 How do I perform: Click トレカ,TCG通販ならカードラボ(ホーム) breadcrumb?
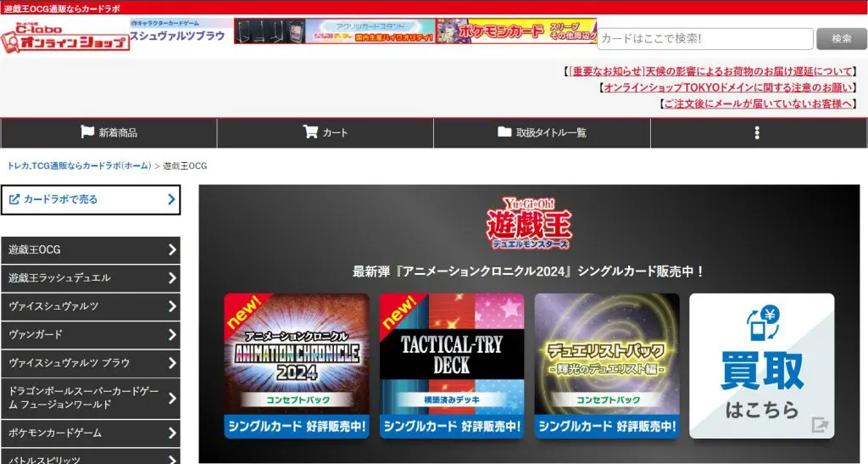point(79,165)
